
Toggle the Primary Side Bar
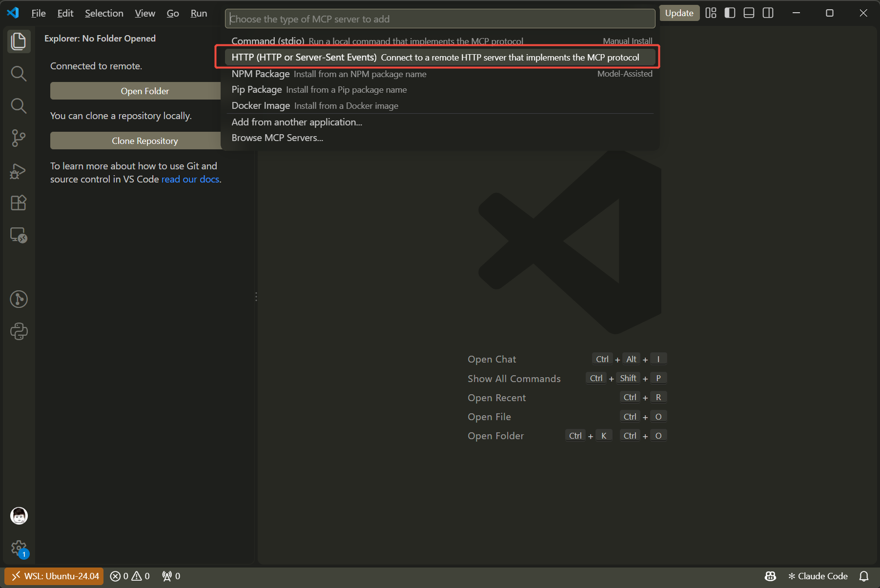730,13
